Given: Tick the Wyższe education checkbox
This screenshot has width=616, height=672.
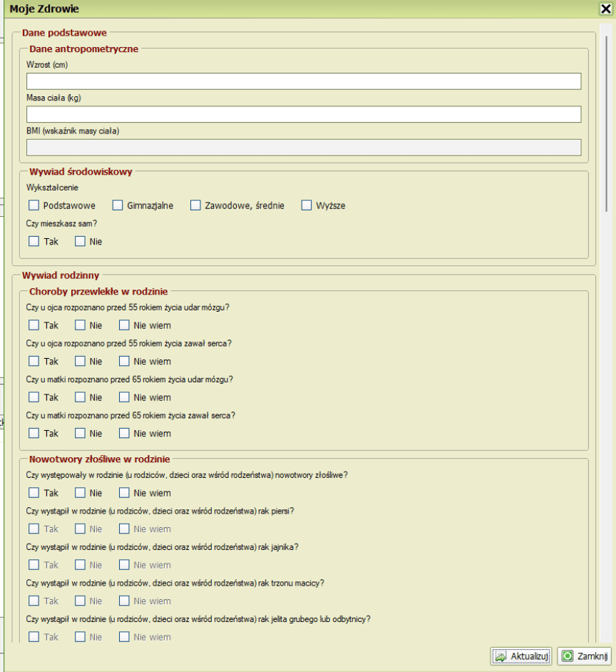Looking at the screenshot, I should point(307,205).
